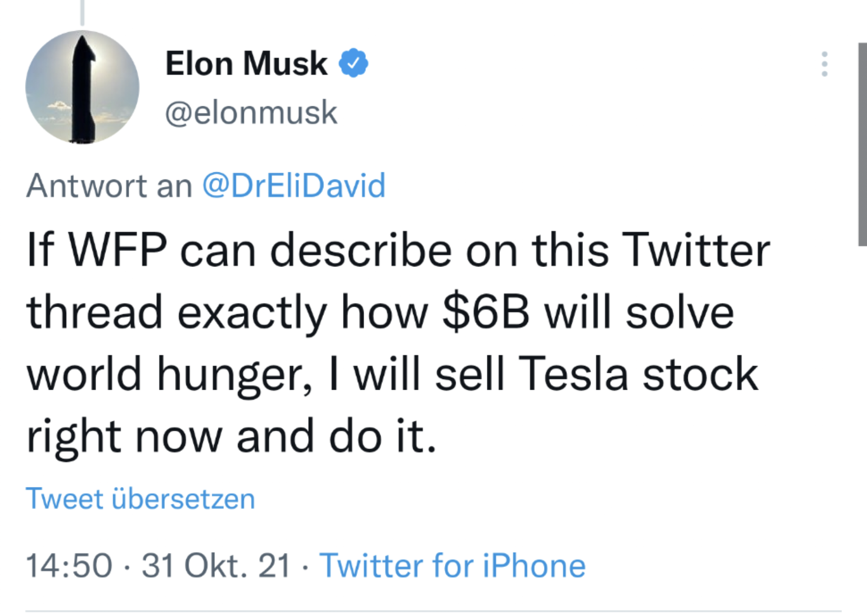Click the thread connector line above avatar

pos(82,13)
